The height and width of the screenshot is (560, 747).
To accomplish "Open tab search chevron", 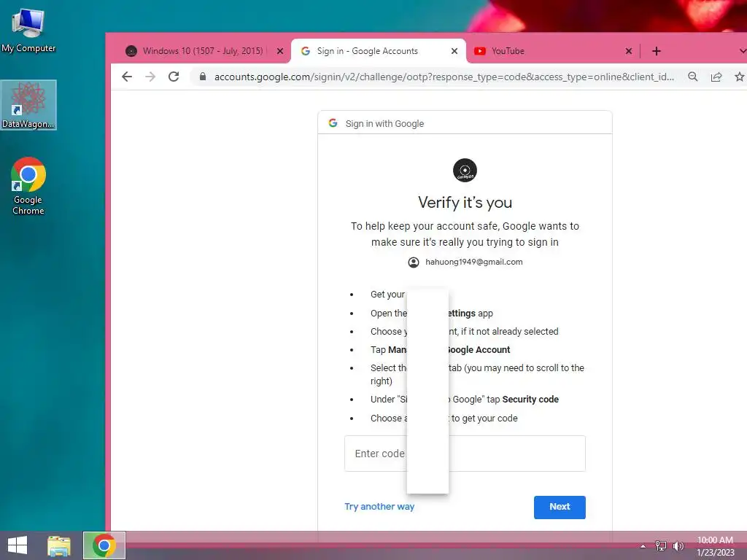I will (742, 51).
